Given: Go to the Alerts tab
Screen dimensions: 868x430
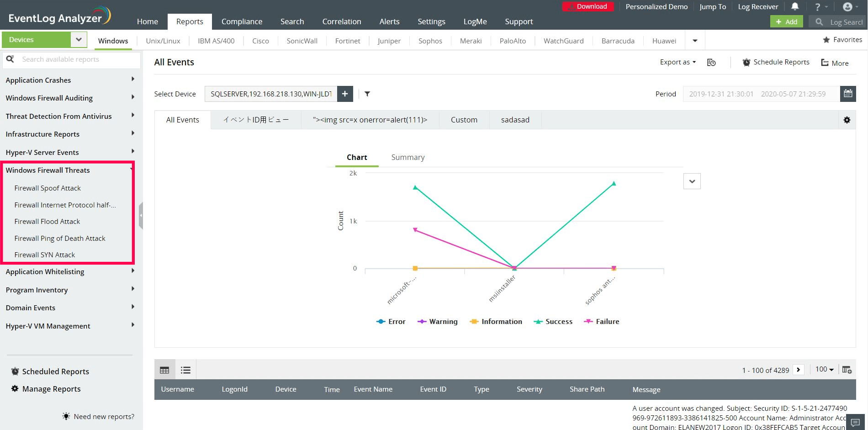Looking at the screenshot, I should point(389,21).
